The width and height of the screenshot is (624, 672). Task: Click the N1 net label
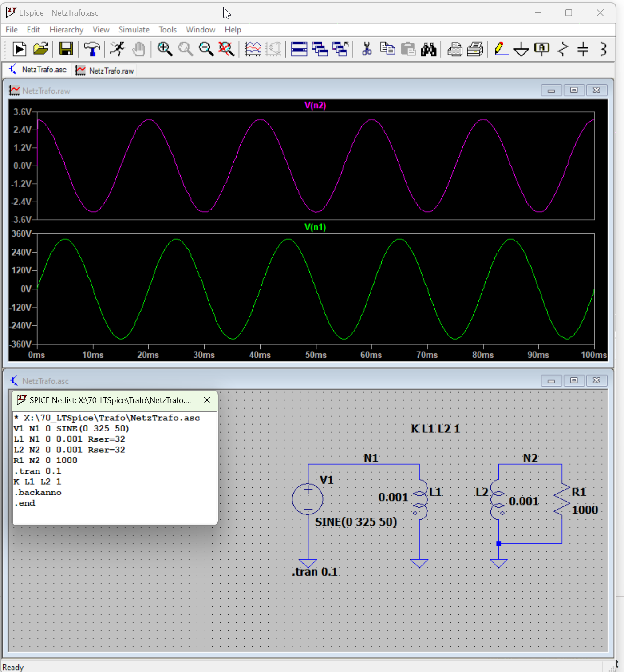point(371,458)
